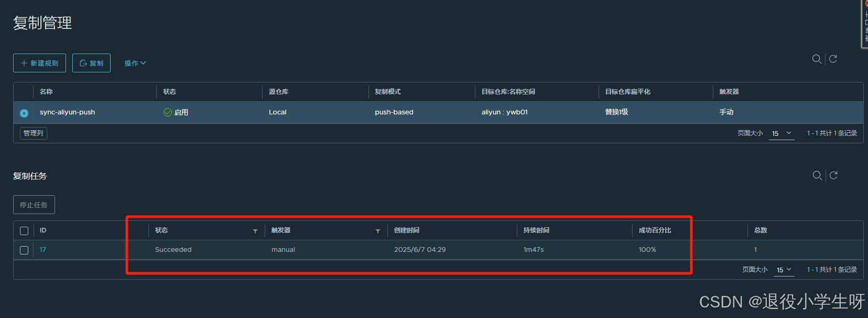Image resolution: width=868 pixels, height=318 pixels.
Task: Open the rules table page size dropdown
Action: click(x=782, y=134)
